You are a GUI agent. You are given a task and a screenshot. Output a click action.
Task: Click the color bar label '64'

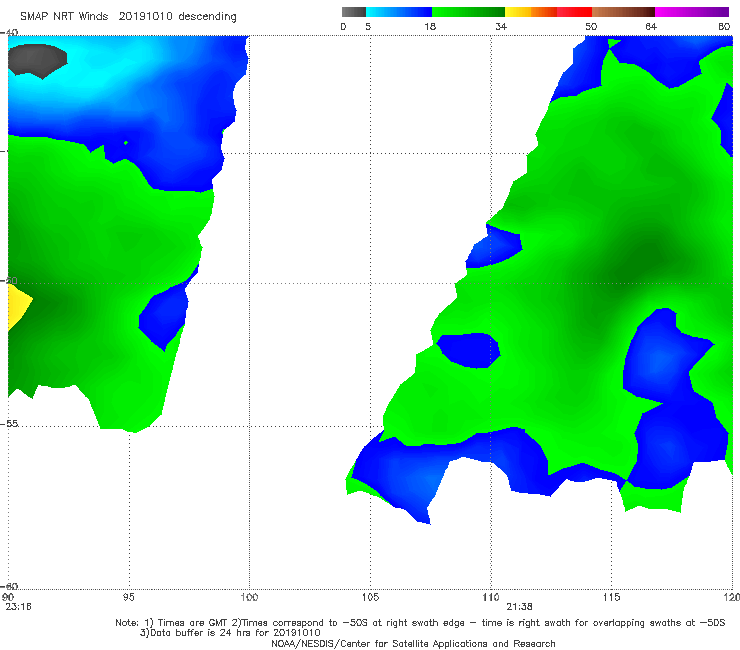651,27
